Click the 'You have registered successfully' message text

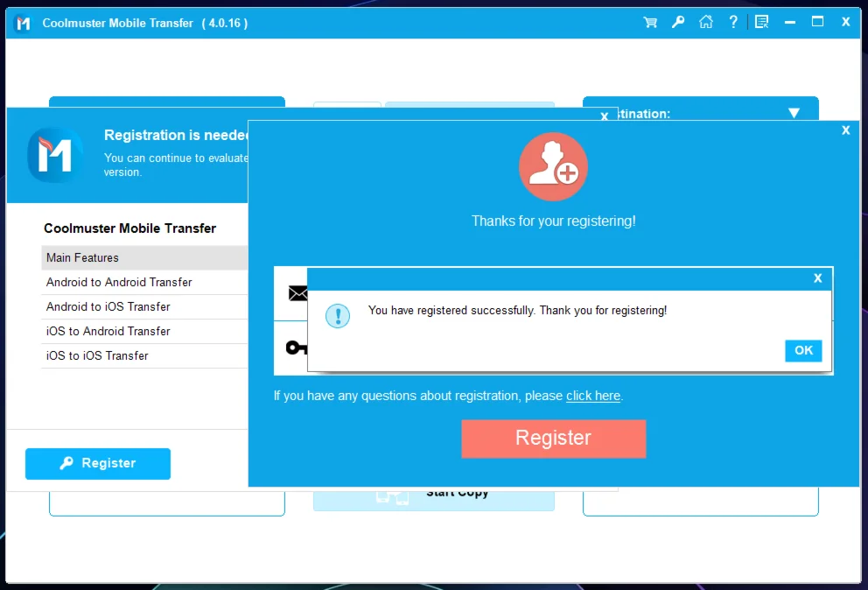point(517,310)
